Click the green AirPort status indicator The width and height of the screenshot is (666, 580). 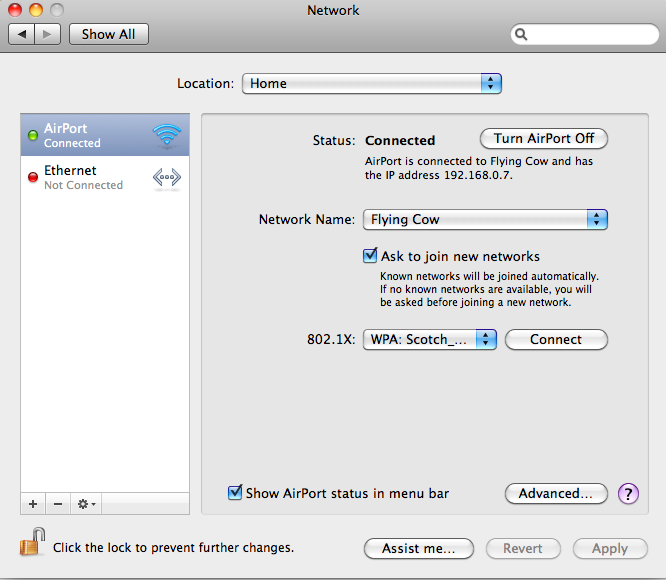click(33, 135)
